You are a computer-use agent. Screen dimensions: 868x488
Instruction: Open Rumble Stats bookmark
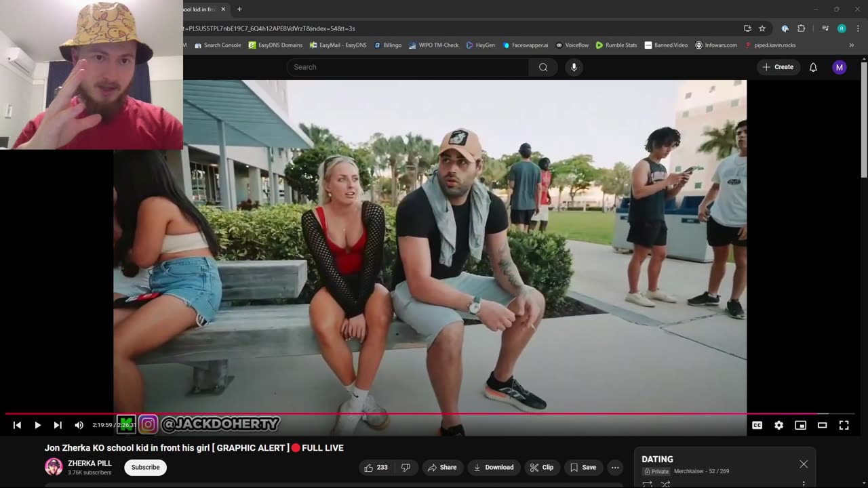pos(616,45)
